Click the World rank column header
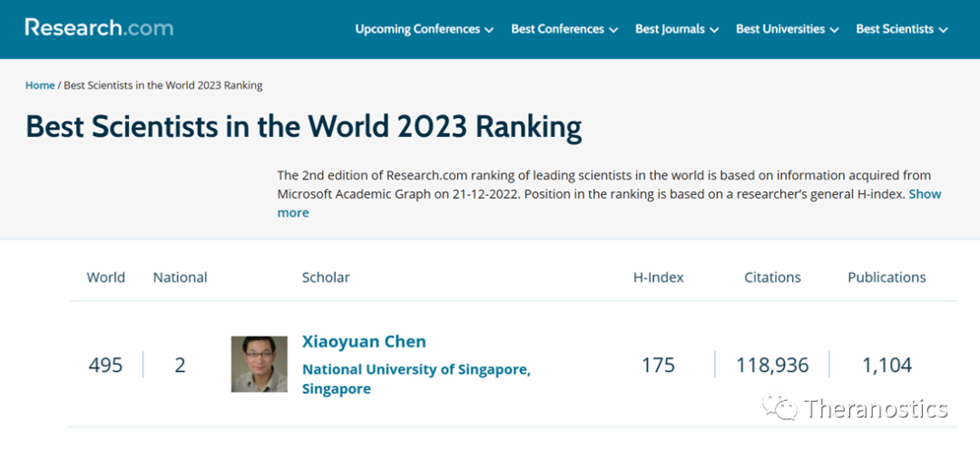This screenshot has height=449, width=980. (106, 278)
